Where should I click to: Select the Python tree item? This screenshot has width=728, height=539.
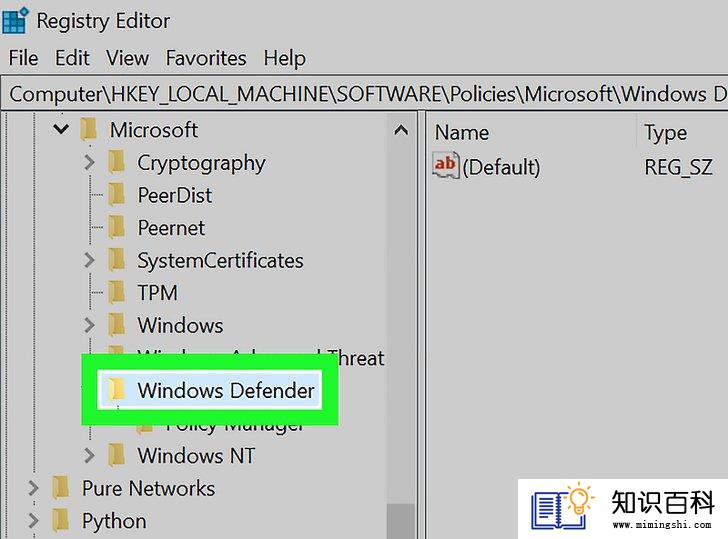tap(114, 522)
